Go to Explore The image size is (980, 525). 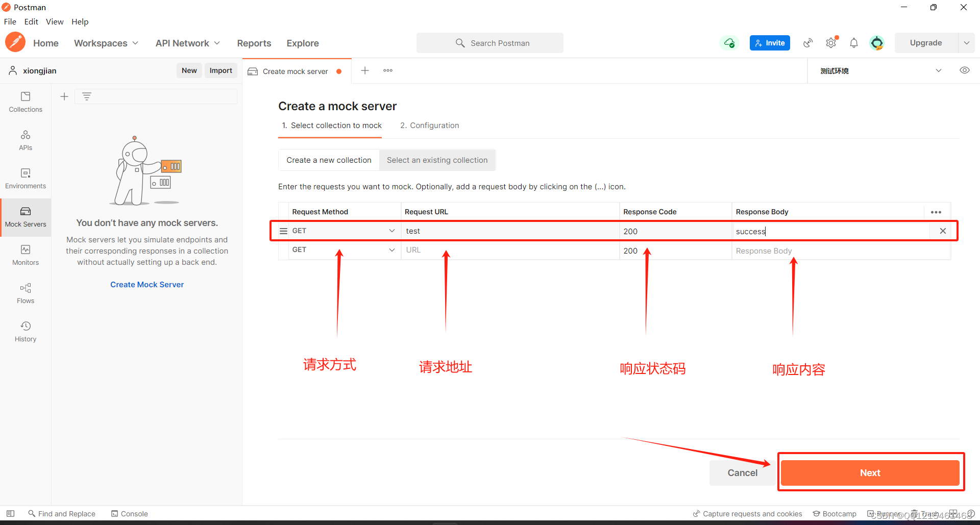point(303,43)
